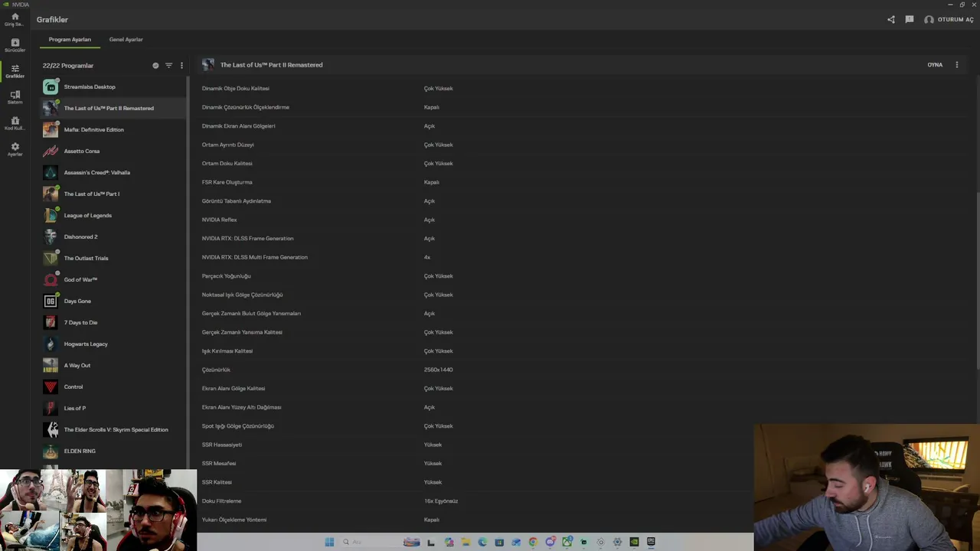Select Hogwarts Legacy in the list
The image size is (980, 551).
pos(113,344)
